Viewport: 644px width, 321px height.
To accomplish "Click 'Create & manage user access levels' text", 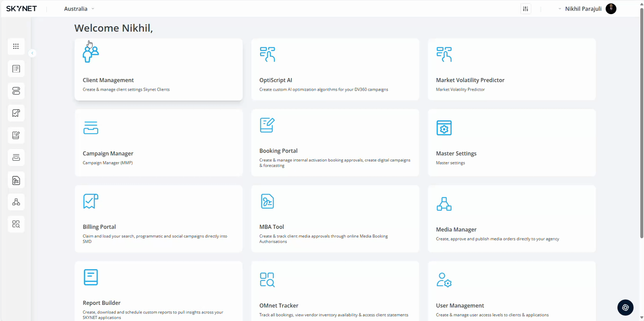I will pyautogui.click(x=492, y=315).
